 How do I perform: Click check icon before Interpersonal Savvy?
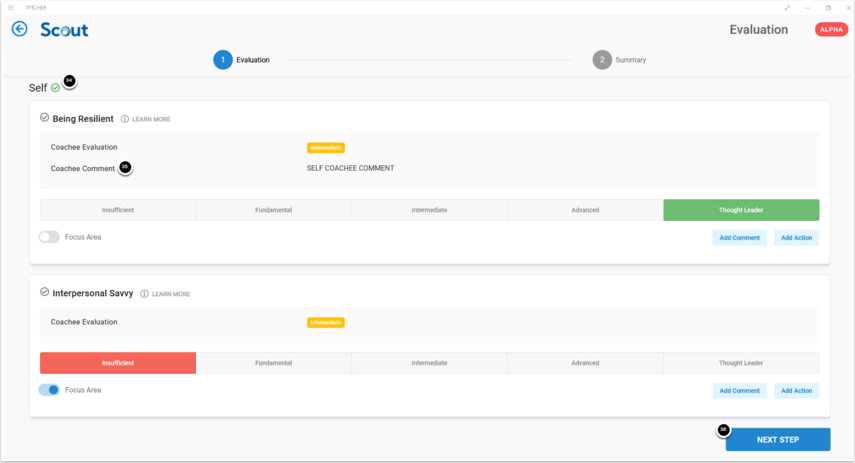44,293
